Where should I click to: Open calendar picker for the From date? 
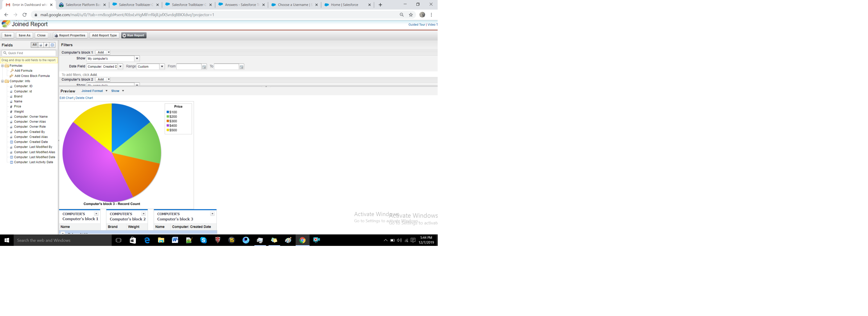click(204, 67)
